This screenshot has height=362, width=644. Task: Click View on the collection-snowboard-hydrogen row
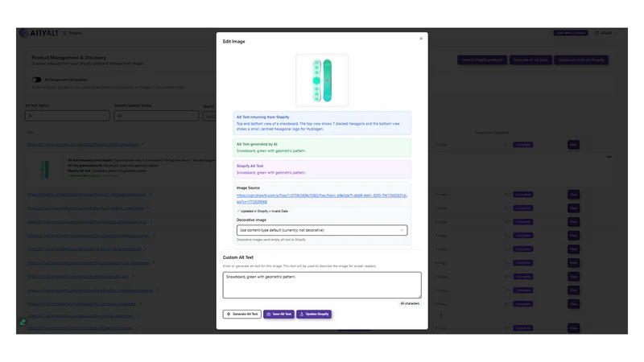tap(573, 290)
